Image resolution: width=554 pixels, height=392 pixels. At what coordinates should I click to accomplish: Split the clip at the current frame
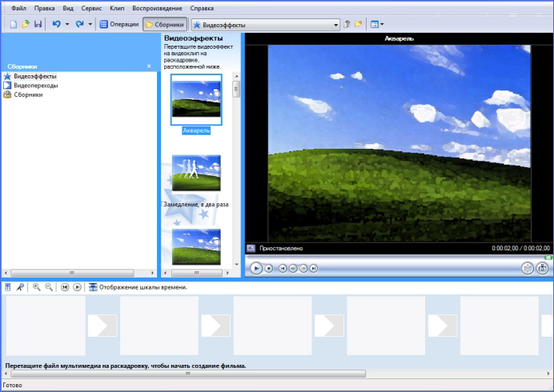pyautogui.click(x=528, y=269)
